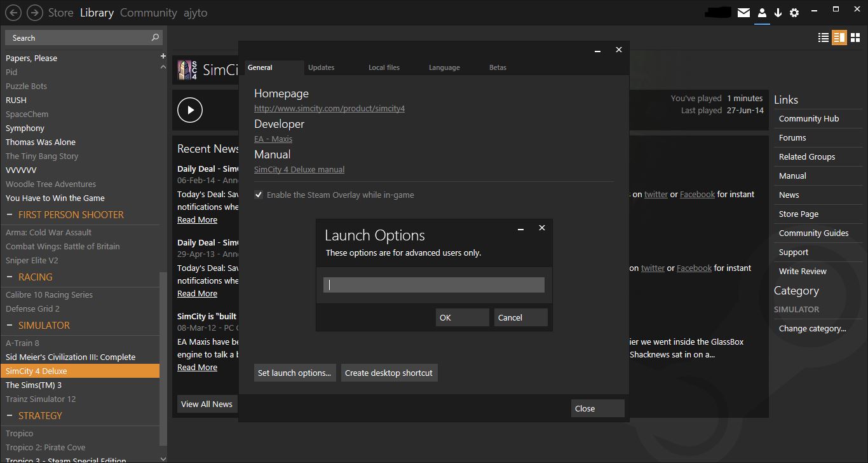868x463 pixels.
Task: Click the Set launch options... button
Action: pos(295,373)
